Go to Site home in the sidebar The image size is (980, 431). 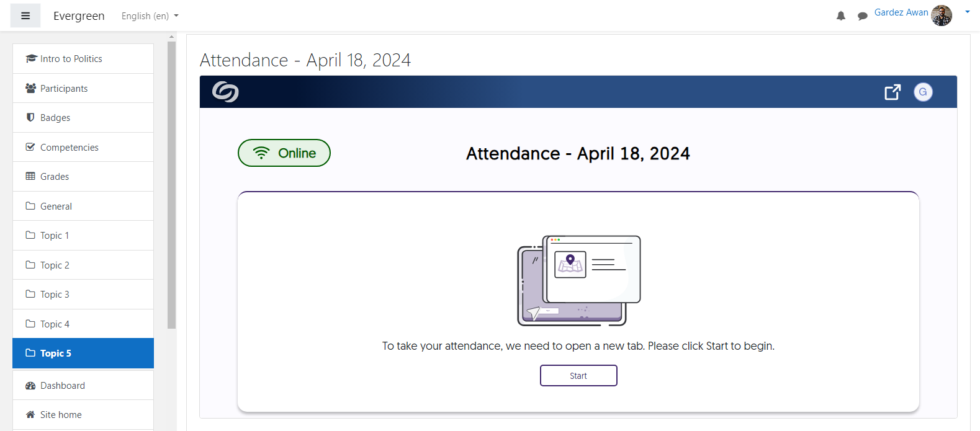tap(61, 415)
